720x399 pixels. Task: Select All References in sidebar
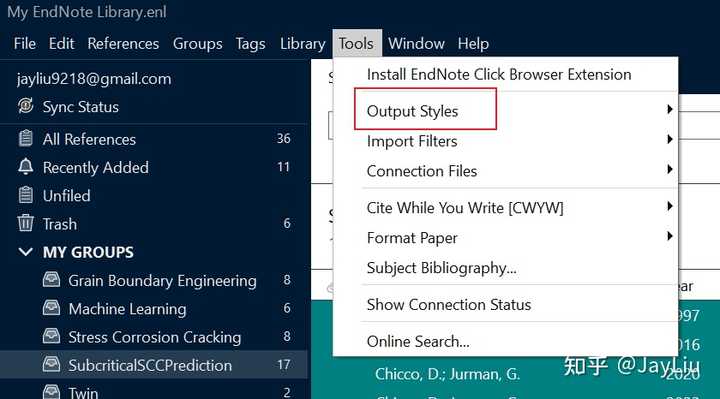[154, 139]
